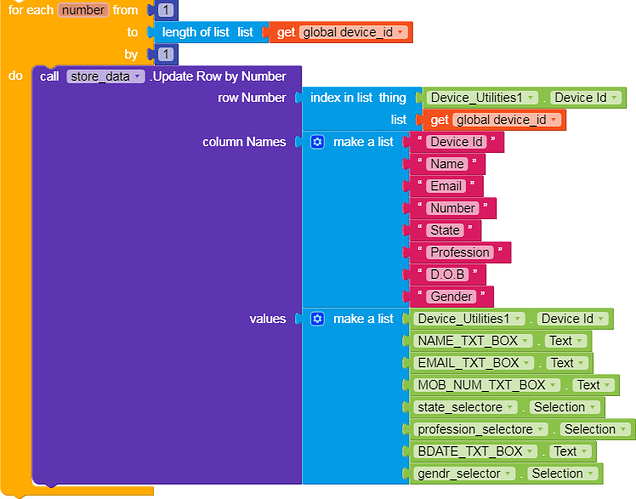Open Device_Utilities1 dropdown in row Number
This screenshot has width=636, height=499.
click(482, 98)
